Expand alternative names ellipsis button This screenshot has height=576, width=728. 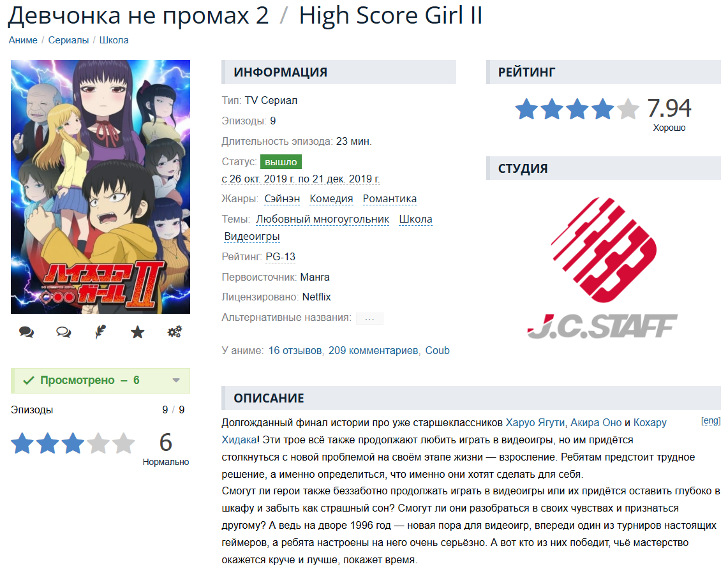(x=369, y=318)
